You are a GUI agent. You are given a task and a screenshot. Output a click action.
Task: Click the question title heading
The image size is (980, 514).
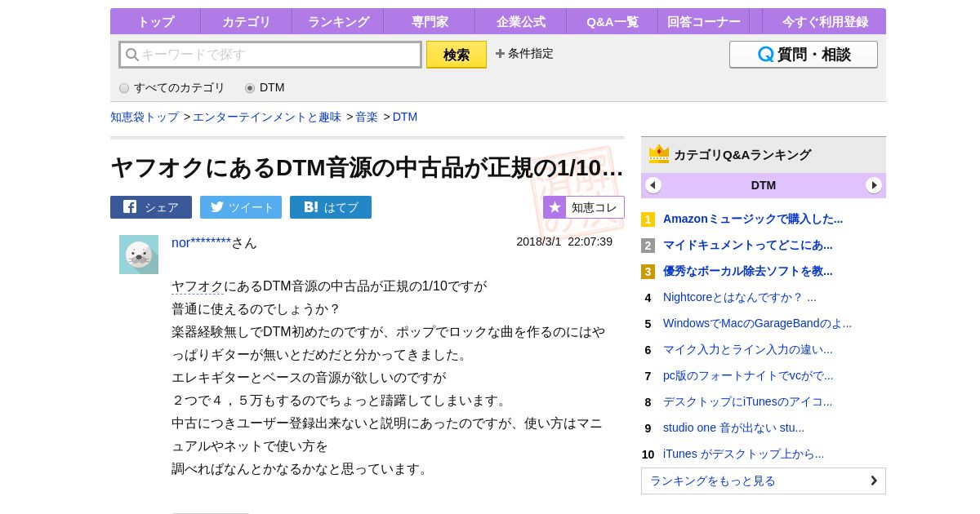pyautogui.click(x=367, y=167)
